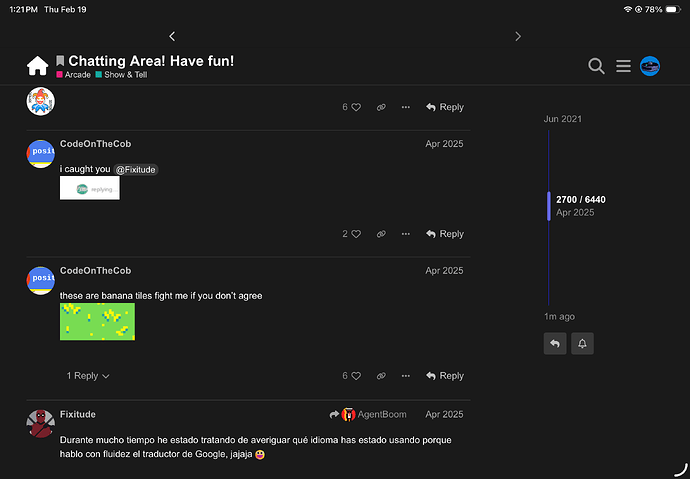Open Fixitude's avatar picture
This screenshot has height=479, width=690.
40,424
